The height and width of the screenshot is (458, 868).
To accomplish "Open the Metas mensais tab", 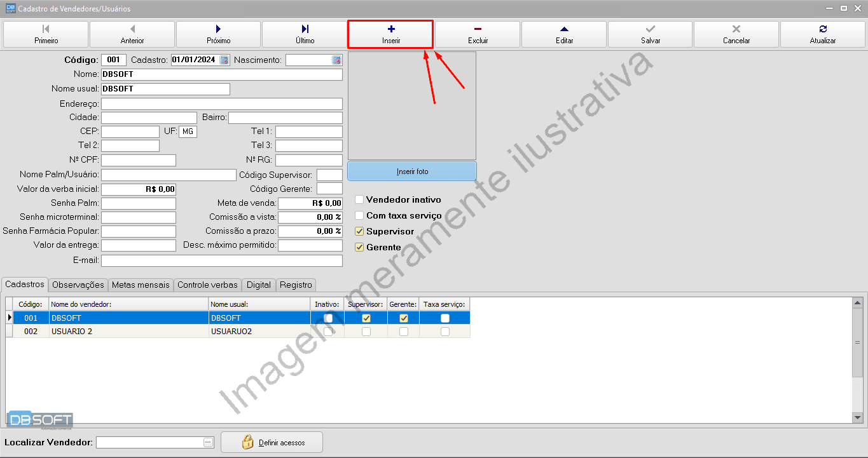I will [x=141, y=285].
